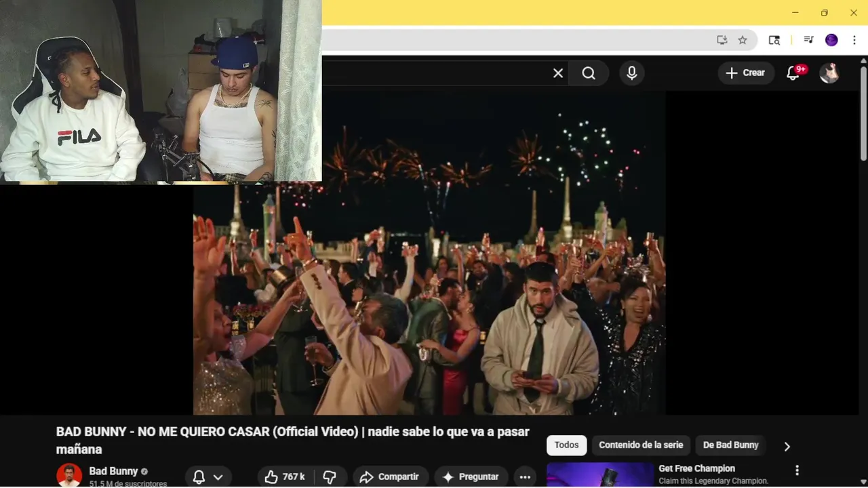The height and width of the screenshot is (488, 868).
Task: Select the De Bad Bunny chip
Action: (x=730, y=445)
